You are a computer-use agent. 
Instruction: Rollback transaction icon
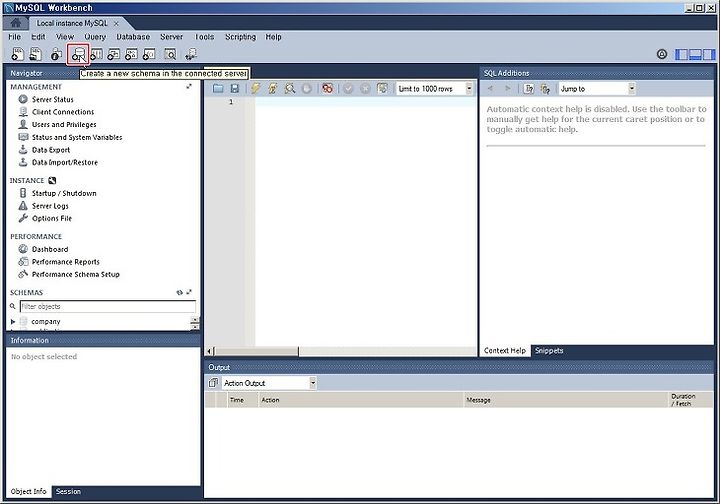(x=365, y=88)
